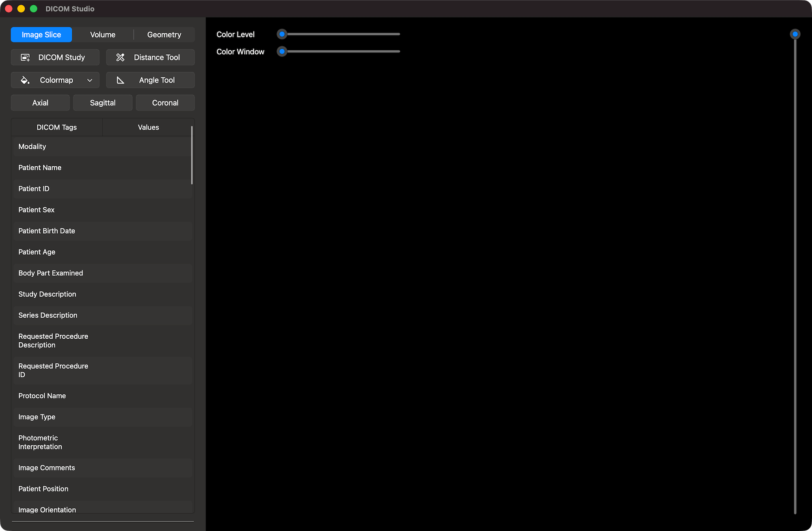The image size is (812, 531).
Task: Select the Angle Tool icon
Action: click(121, 80)
